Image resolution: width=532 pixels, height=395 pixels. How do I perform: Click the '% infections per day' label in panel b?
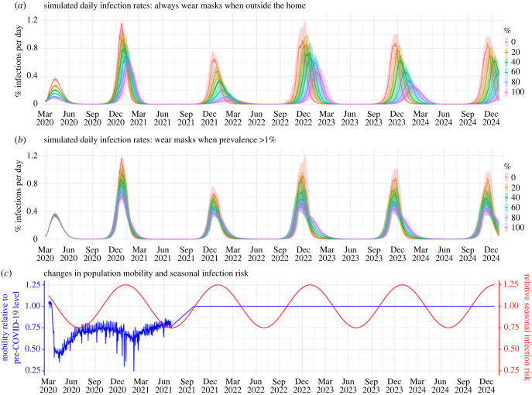19,196
